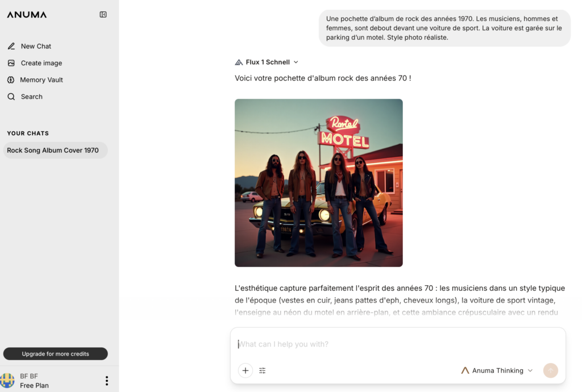Click the chevron beside Anuma Thinking

click(530, 370)
